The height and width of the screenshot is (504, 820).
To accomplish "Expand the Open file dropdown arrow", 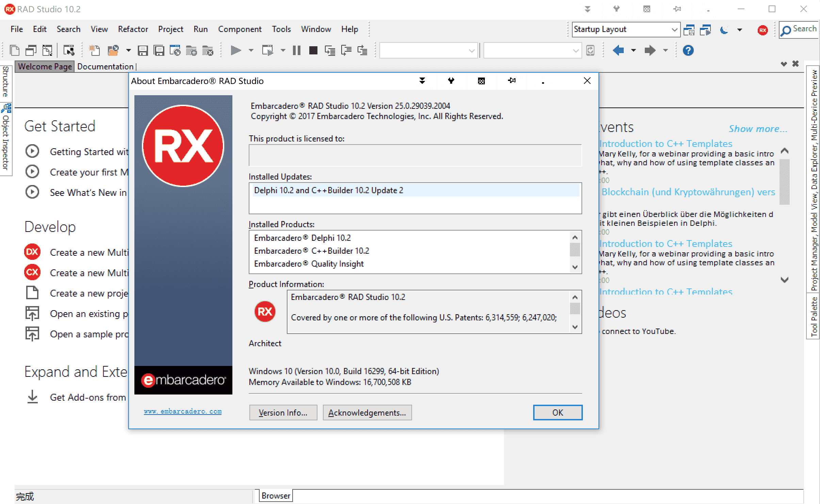I will click(128, 50).
